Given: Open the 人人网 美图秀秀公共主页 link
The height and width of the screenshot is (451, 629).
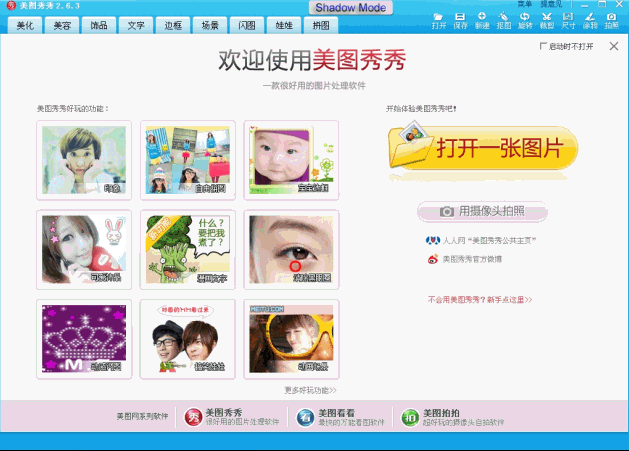Looking at the screenshot, I should pyautogui.click(x=489, y=240).
